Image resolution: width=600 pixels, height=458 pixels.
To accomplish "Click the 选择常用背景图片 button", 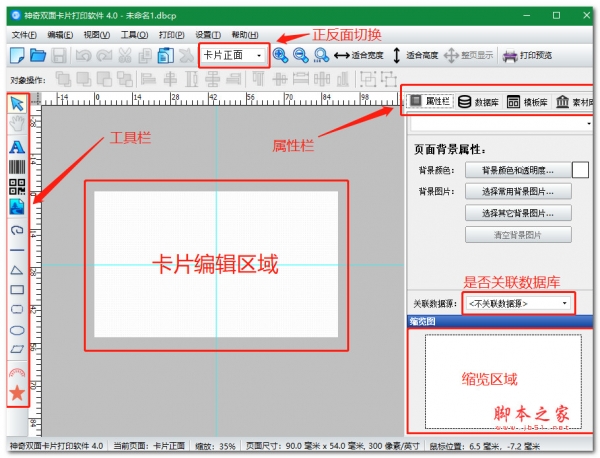I will (517, 191).
